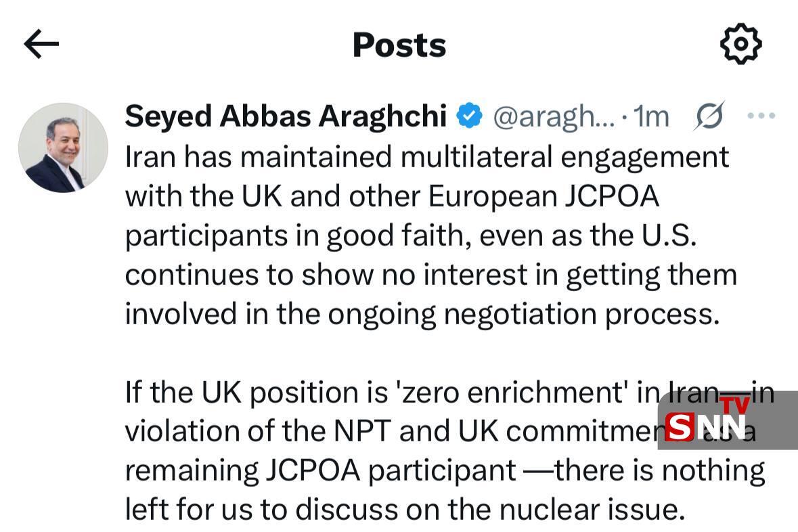
Task: Tap the Posts header title
Action: [x=399, y=45]
